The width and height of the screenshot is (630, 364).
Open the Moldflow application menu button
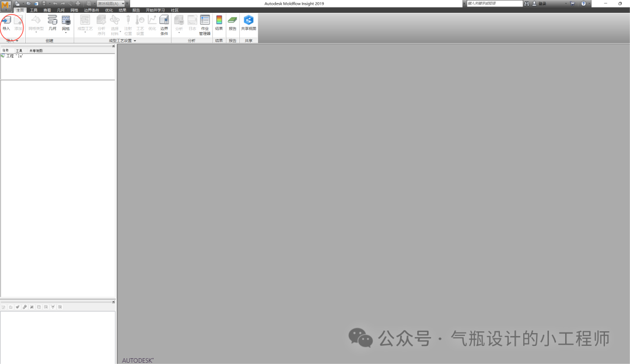[x=6, y=6]
